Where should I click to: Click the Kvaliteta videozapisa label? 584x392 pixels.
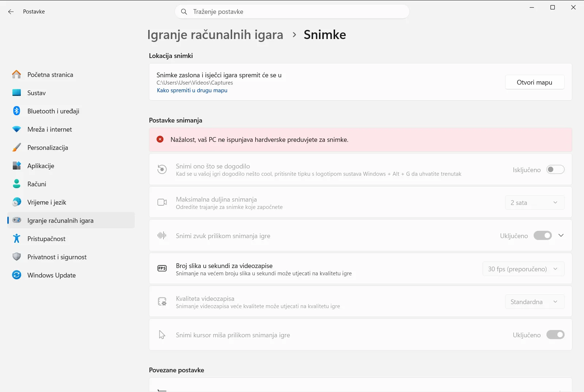(205, 298)
